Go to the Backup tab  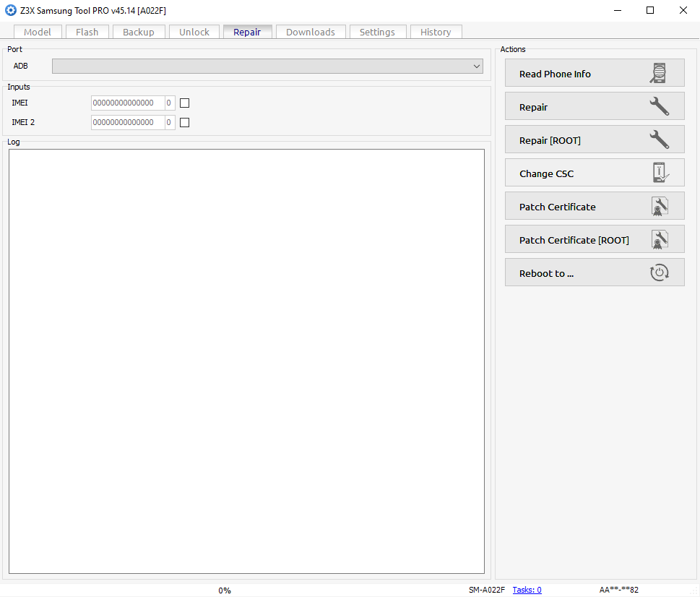point(139,32)
